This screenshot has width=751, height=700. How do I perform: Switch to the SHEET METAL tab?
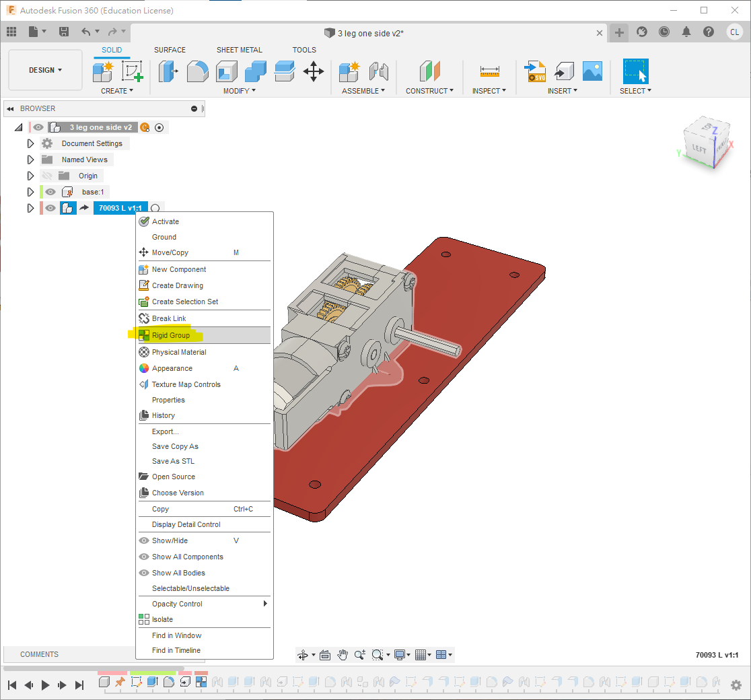coord(239,50)
